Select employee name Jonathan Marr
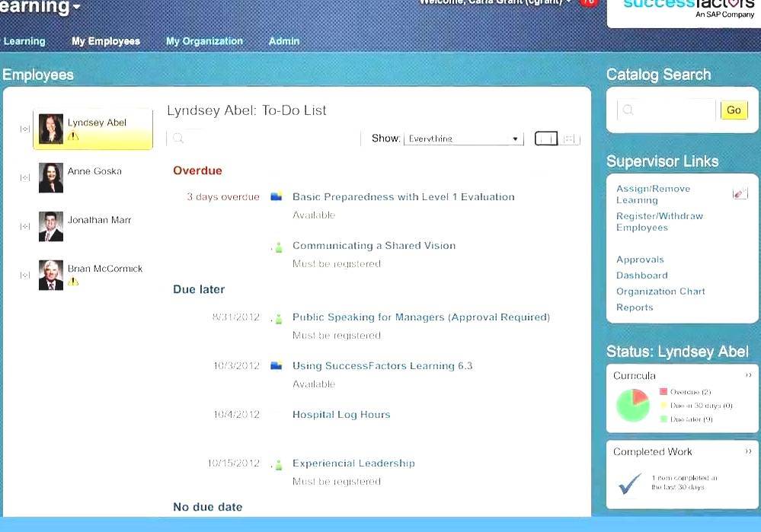The width and height of the screenshot is (761, 532). 100,220
